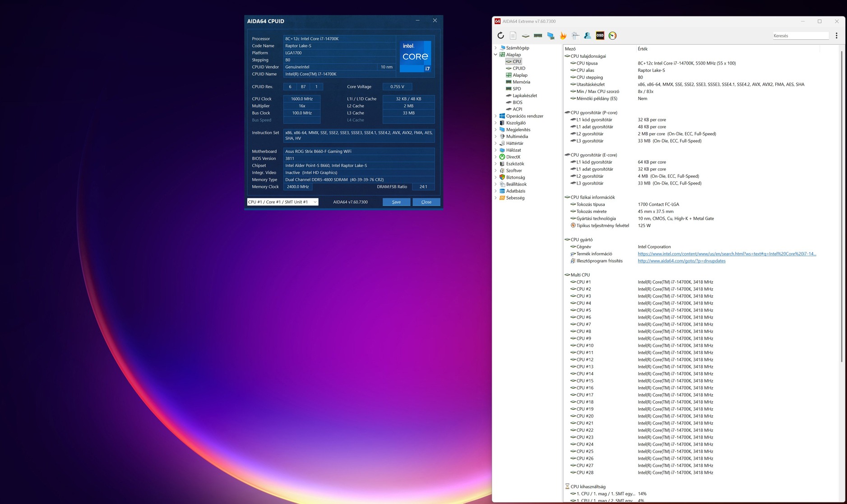
Task: Open the aida64.com driver updates link
Action: point(681,261)
